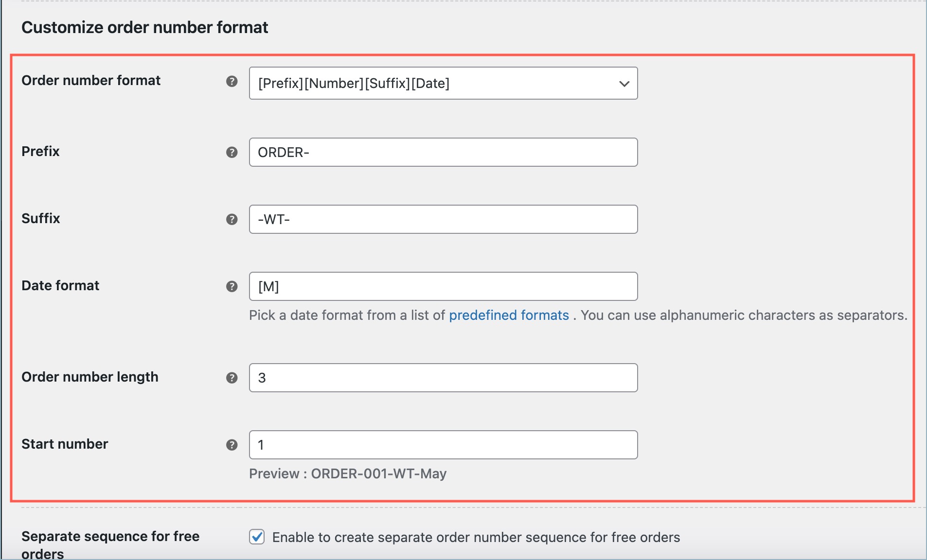Open the predefined formats link
Image resolution: width=927 pixels, height=560 pixels.
[509, 315]
